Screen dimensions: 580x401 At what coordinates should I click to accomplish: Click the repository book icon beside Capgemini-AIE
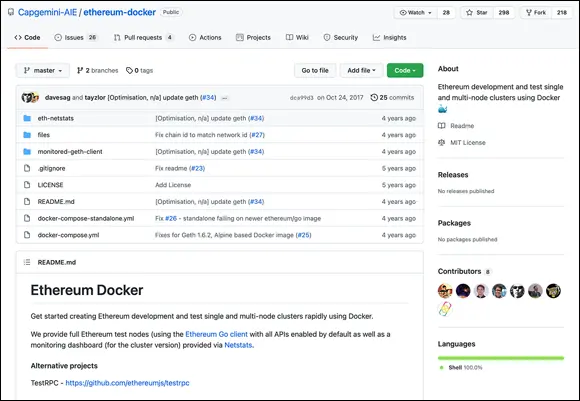tap(11, 12)
